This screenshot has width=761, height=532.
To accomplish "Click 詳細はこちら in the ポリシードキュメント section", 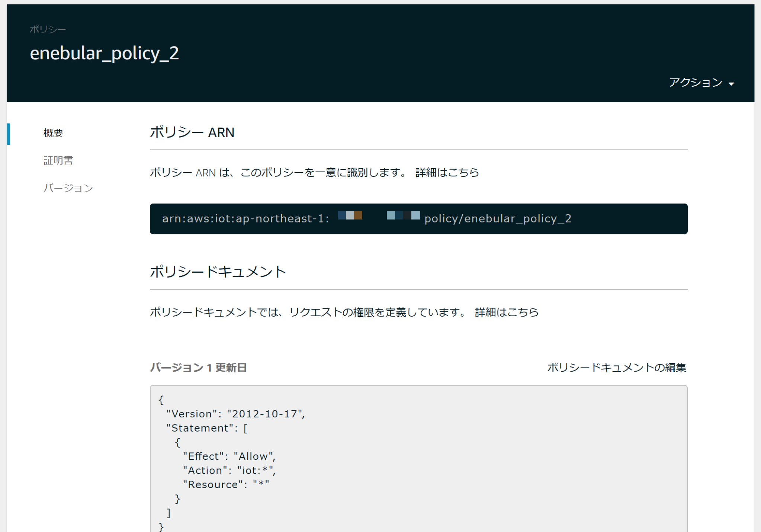I will [x=506, y=312].
